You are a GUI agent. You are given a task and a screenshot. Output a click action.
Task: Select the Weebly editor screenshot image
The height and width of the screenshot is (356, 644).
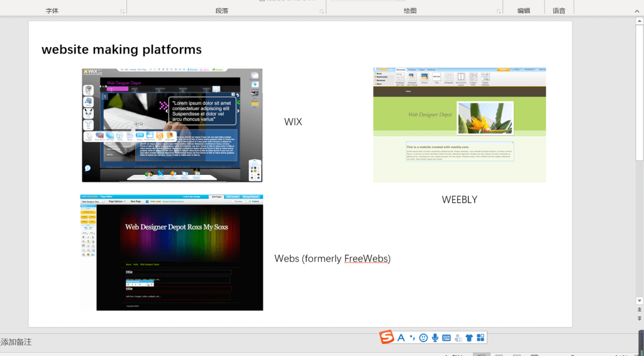459,125
